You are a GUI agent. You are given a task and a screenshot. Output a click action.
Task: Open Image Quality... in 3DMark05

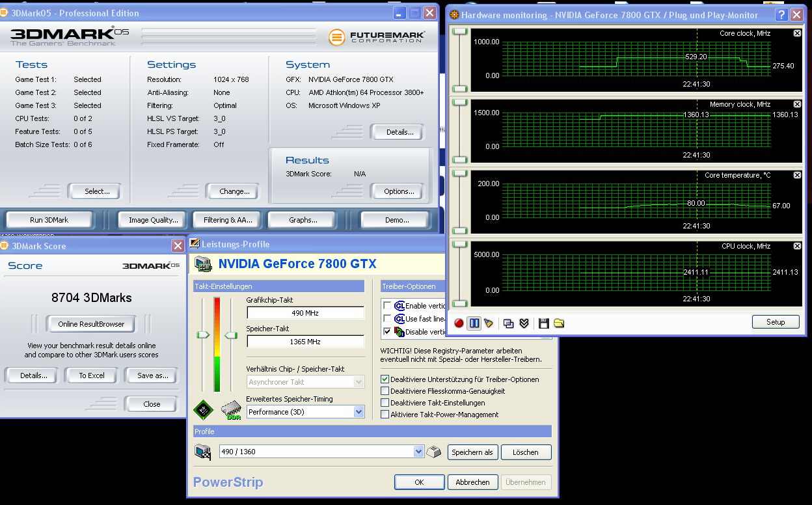(x=153, y=220)
